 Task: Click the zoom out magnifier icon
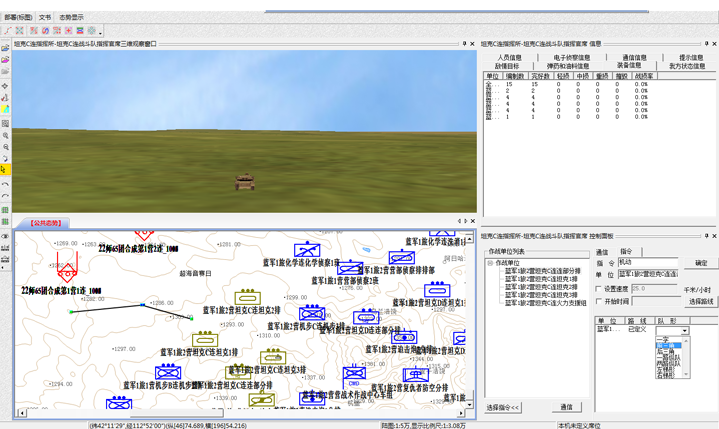click(5, 147)
